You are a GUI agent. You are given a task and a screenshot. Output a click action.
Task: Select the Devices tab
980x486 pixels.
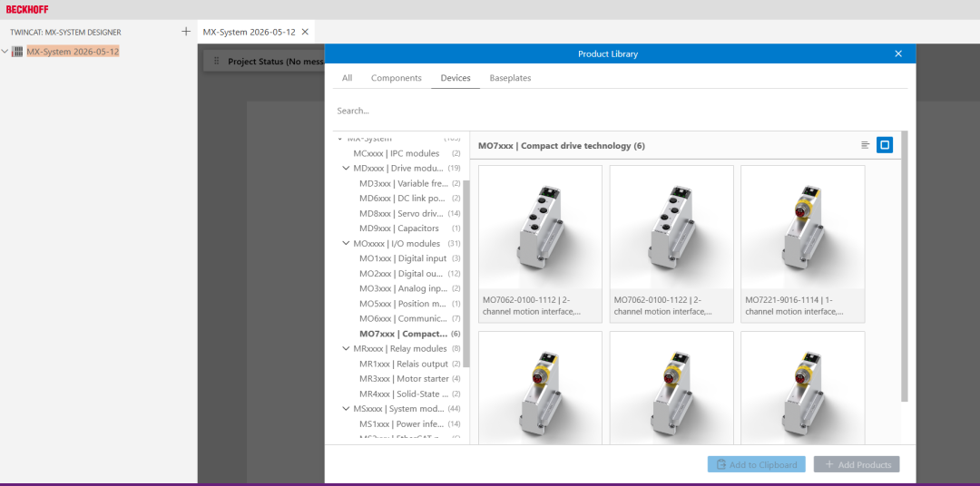pos(456,78)
